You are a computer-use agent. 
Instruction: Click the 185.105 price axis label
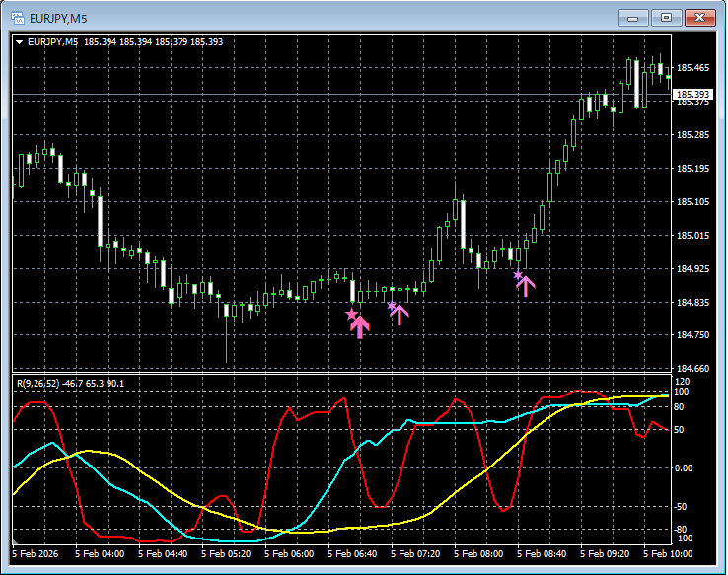pos(692,202)
